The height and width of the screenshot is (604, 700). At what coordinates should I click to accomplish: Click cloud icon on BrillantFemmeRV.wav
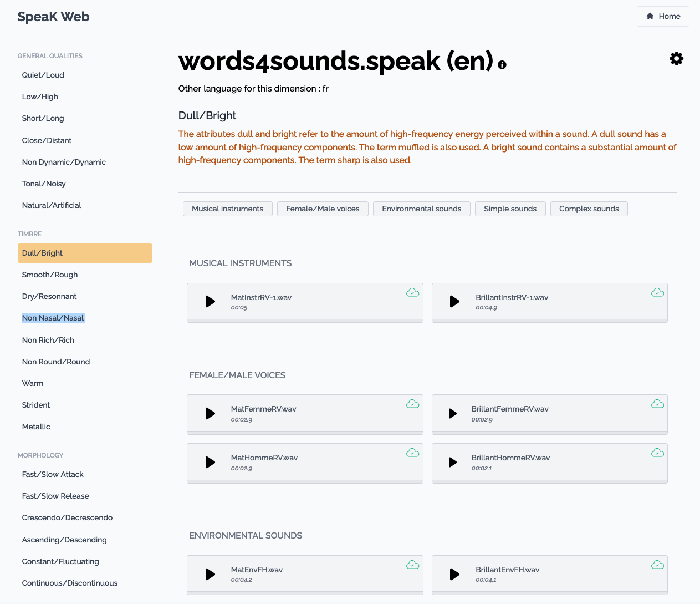pos(657,404)
